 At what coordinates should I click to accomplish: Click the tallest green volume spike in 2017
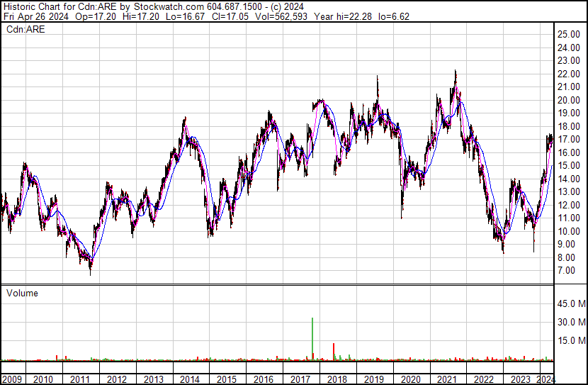click(312, 340)
